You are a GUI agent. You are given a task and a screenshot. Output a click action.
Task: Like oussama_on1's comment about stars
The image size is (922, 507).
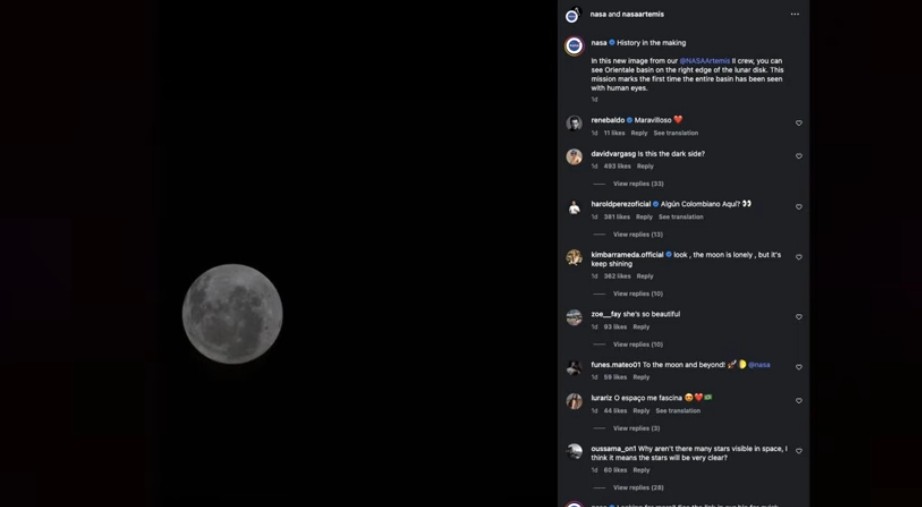click(x=798, y=451)
